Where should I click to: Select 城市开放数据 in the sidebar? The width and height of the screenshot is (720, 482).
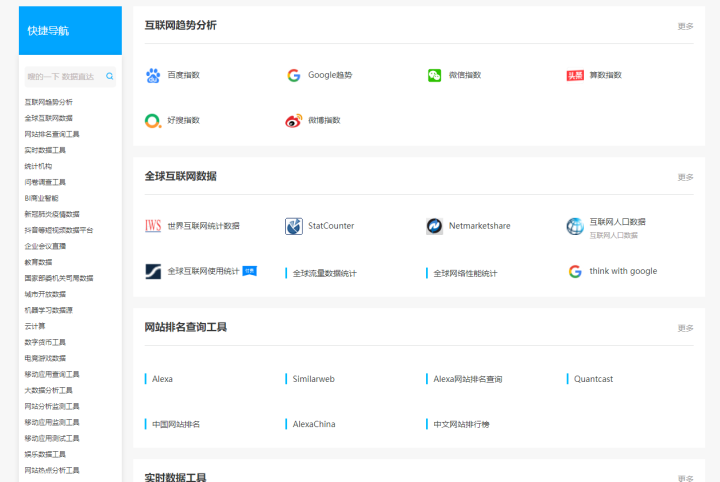[x=45, y=294]
